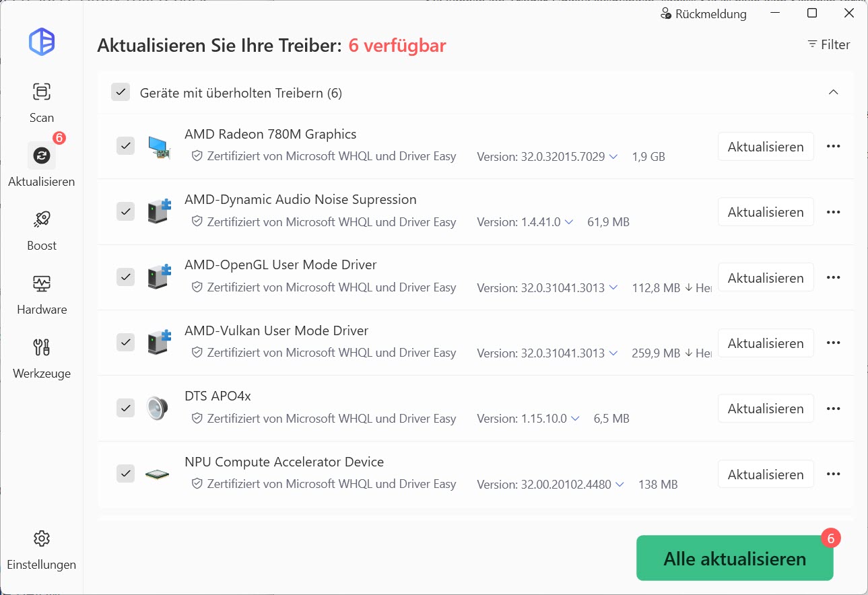The width and height of the screenshot is (868, 595).
Task: Update the AMD-OpenGL User Mode Driver
Action: [766, 278]
